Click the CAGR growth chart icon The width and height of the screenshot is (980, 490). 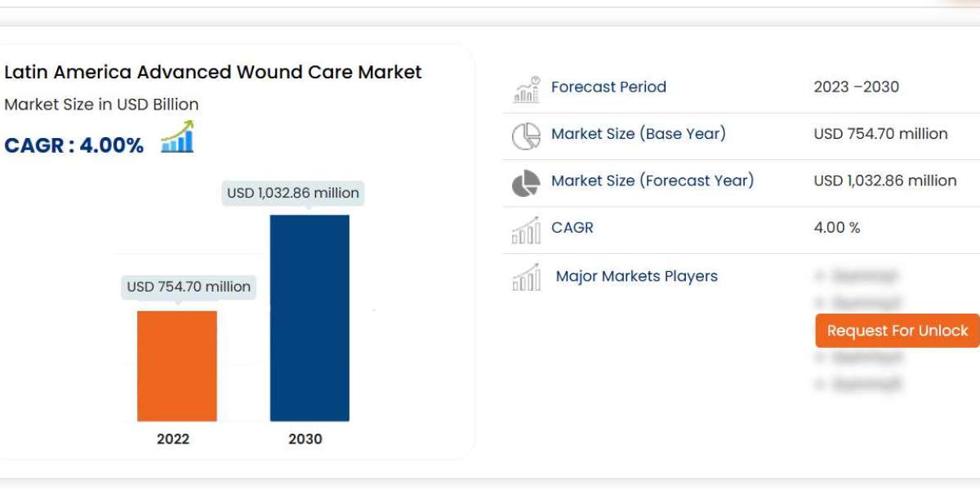[177, 137]
